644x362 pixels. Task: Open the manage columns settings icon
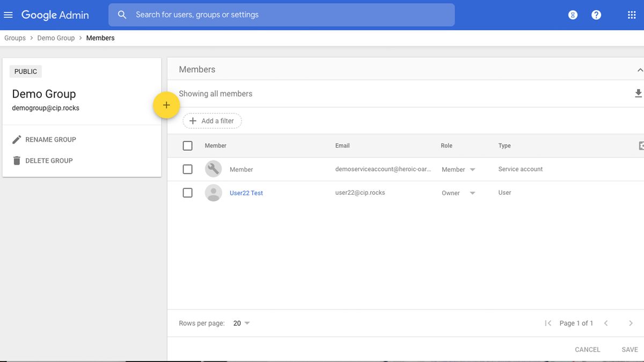[x=640, y=145]
